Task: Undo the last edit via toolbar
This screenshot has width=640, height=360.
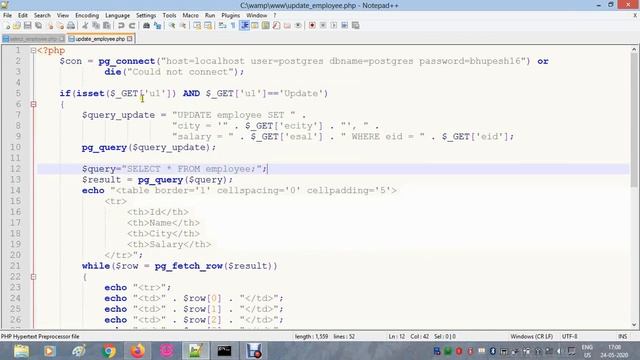Action: [x=121, y=26]
